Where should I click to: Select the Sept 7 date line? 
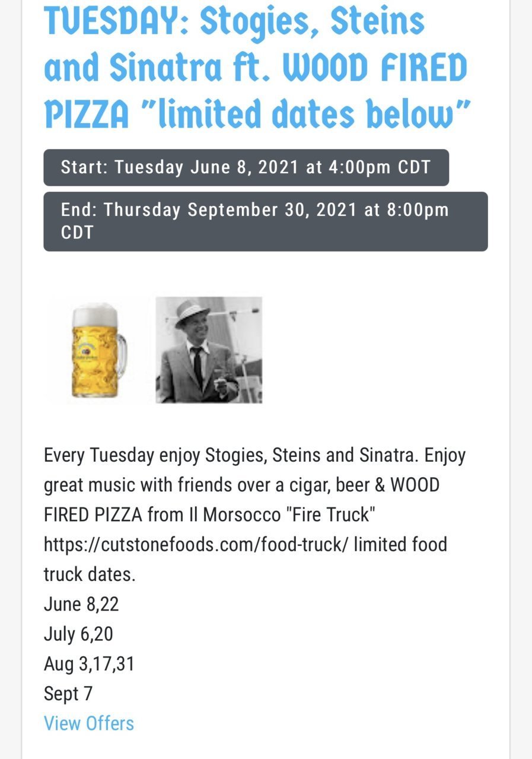[x=68, y=693]
